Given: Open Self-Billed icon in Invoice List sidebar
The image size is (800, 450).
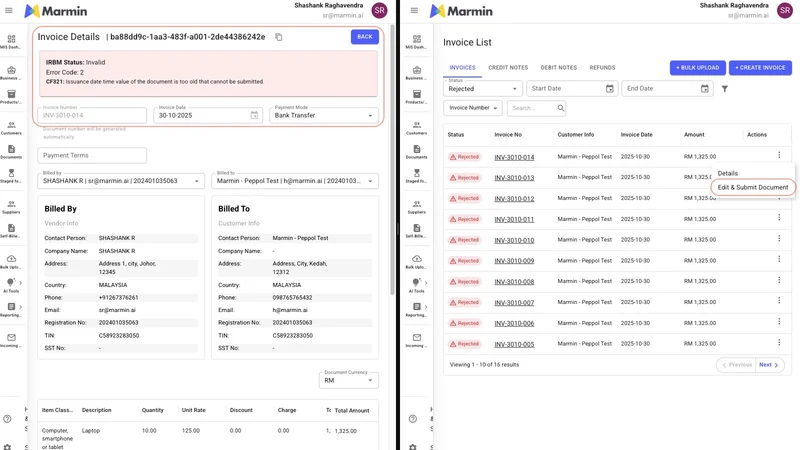Looking at the screenshot, I should click(x=417, y=228).
